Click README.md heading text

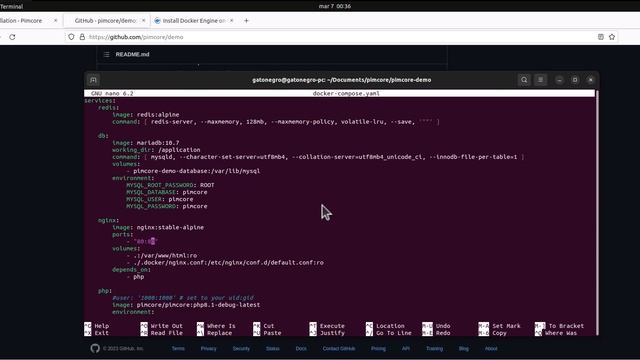tap(132, 54)
